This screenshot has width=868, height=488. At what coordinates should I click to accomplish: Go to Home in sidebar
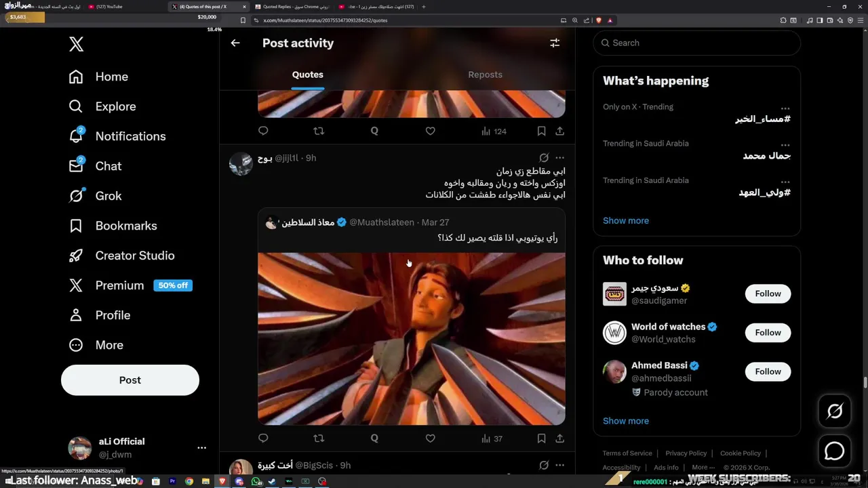(98, 77)
